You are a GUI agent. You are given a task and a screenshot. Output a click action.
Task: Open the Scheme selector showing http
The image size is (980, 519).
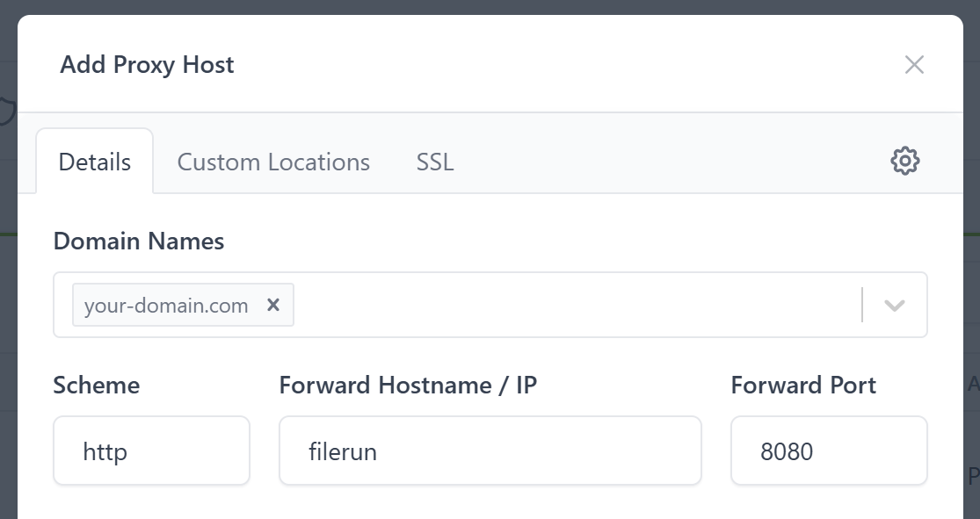(x=151, y=451)
